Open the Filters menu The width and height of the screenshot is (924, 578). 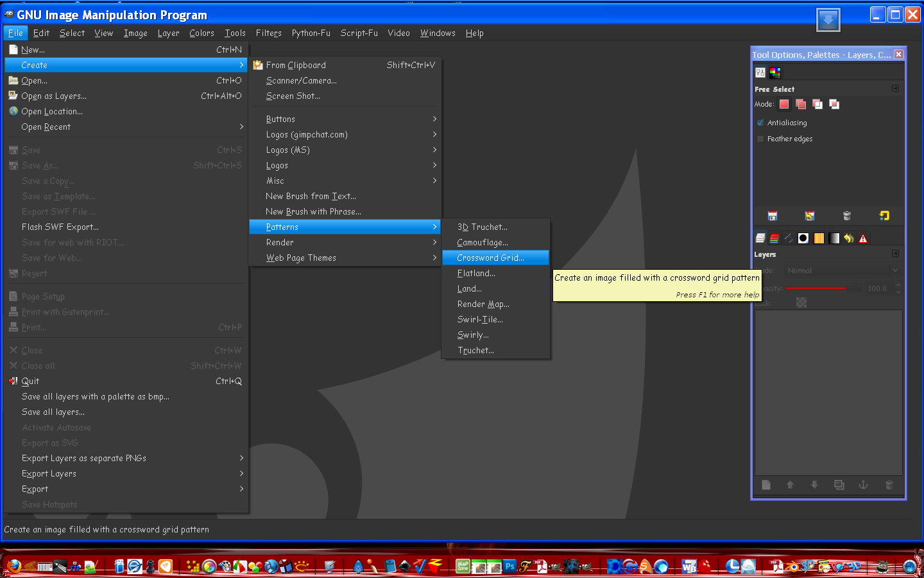(x=268, y=33)
